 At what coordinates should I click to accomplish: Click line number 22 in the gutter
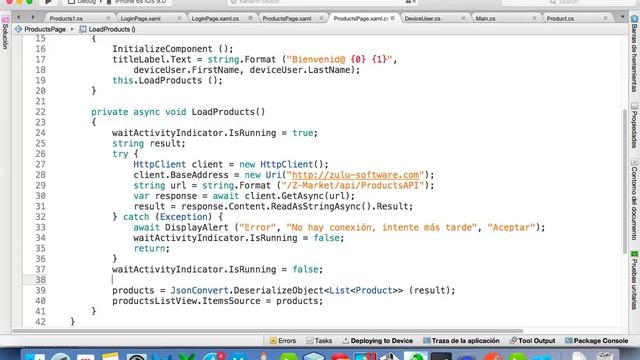[x=40, y=112]
